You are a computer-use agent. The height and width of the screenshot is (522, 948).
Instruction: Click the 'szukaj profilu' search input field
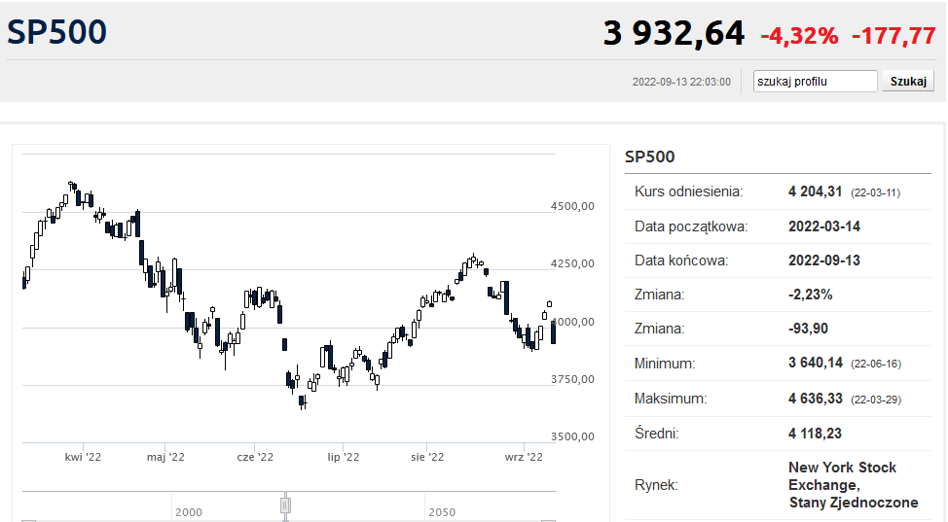coord(814,81)
